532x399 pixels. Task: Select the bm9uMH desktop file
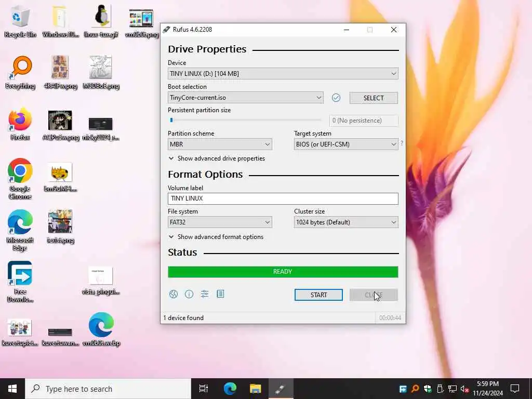60,176
